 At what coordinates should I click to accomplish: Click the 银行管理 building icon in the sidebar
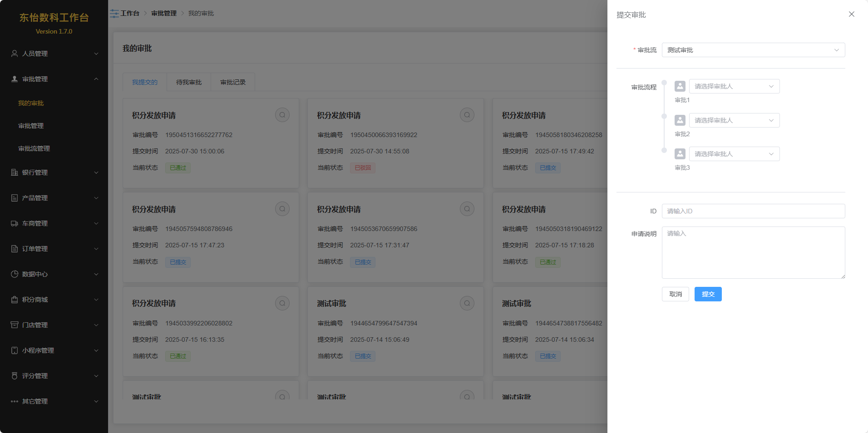[15, 172]
